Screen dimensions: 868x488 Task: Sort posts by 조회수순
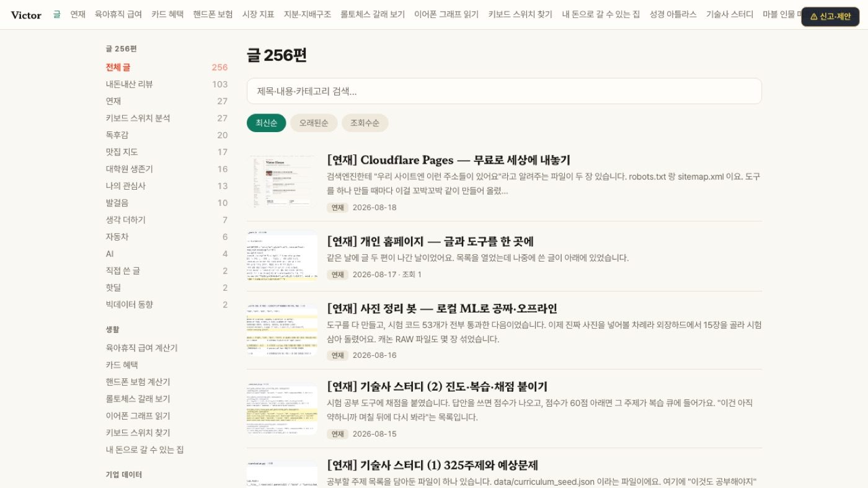[365, 123]
